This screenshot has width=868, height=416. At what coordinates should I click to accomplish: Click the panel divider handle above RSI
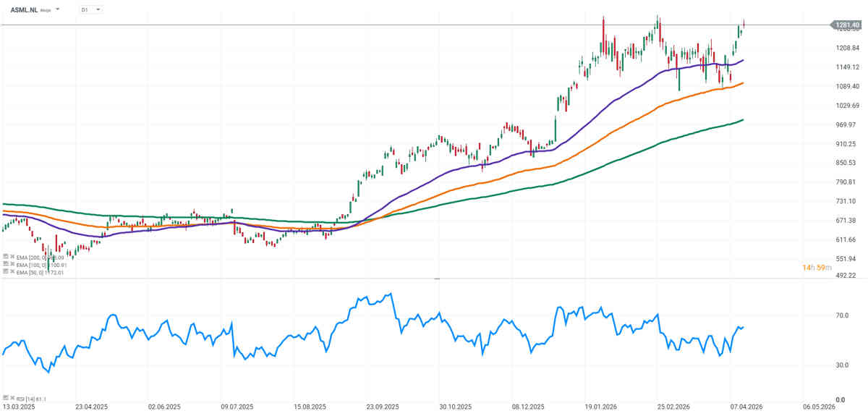[436, 279]
